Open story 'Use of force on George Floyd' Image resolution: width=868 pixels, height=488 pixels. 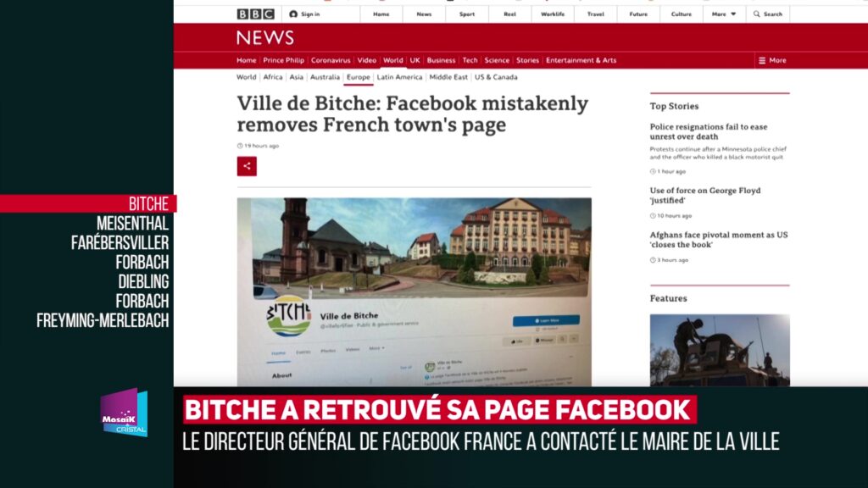coord(705,196)
